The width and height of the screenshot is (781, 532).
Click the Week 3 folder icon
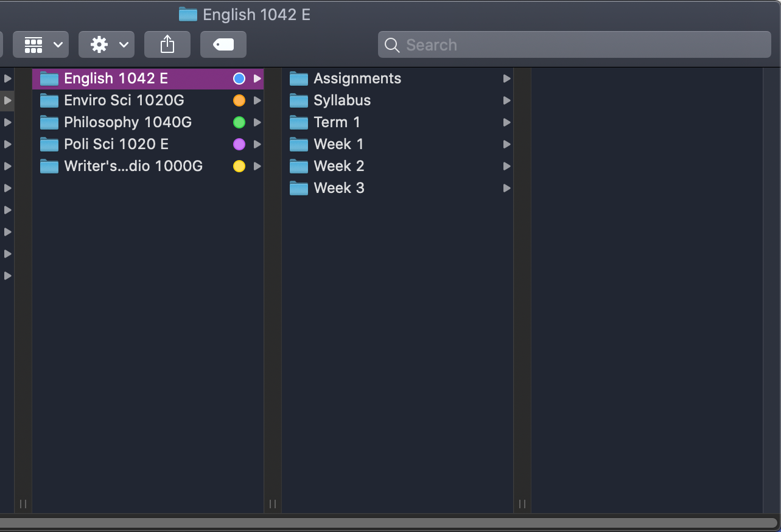[x=299, y=188]
